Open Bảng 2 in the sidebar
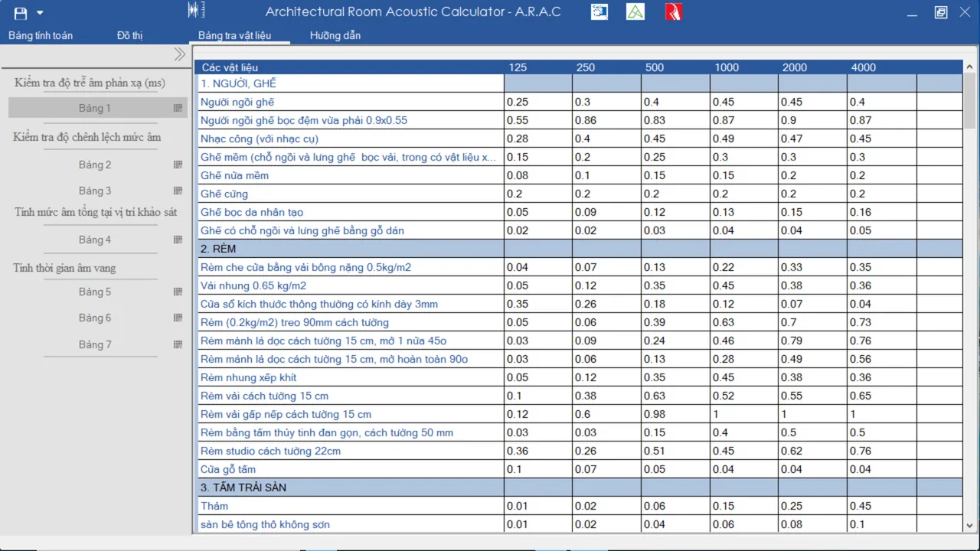The height and width of the screenshot is (551, 980). coord(95,165)
